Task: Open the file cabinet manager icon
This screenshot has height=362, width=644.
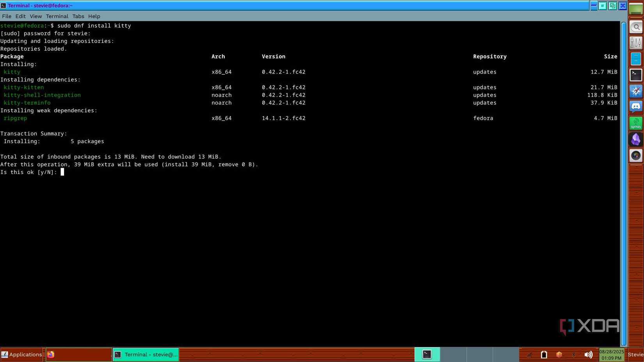Action: 635,59
